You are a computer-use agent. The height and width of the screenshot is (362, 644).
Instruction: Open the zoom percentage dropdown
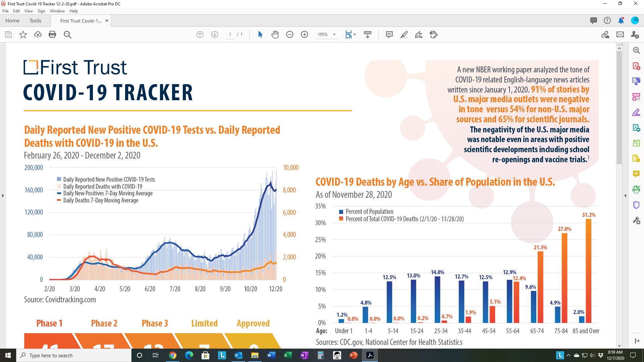[334, 35]
